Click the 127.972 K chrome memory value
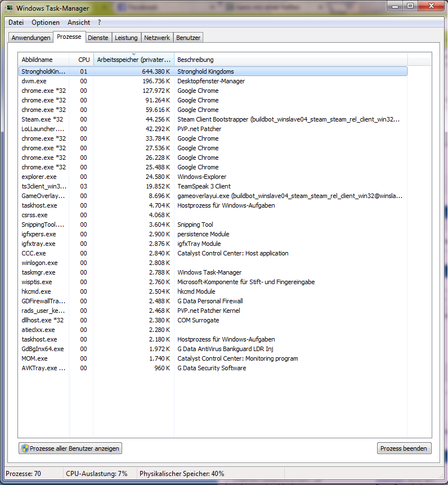This screenshot has height=485, width=448. pyautogui.click(x=156, y=91)
